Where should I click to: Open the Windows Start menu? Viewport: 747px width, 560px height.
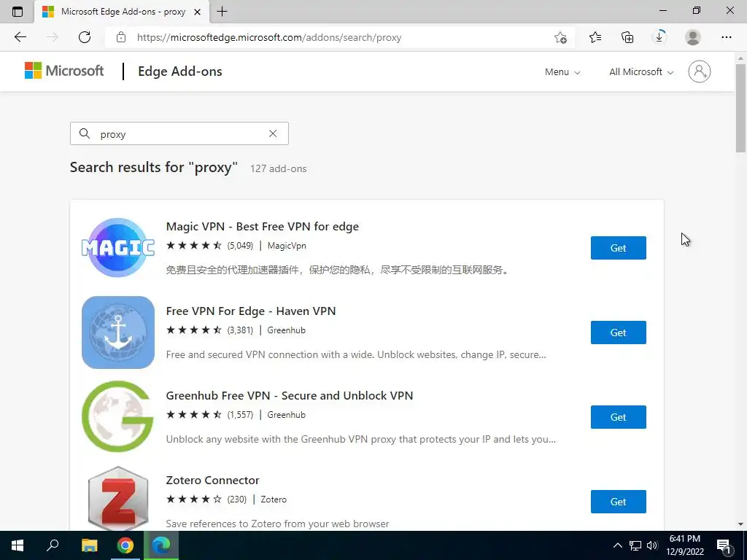point(18,545)
